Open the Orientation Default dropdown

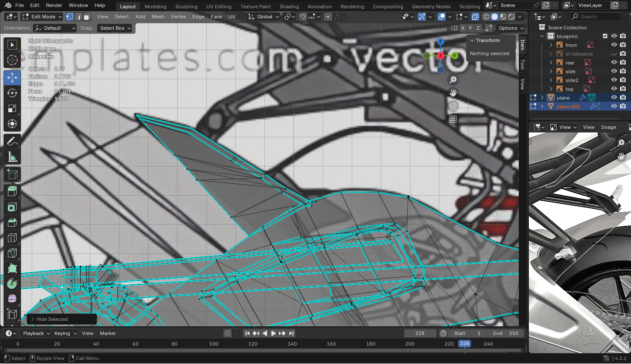click(x=55, y=28)
